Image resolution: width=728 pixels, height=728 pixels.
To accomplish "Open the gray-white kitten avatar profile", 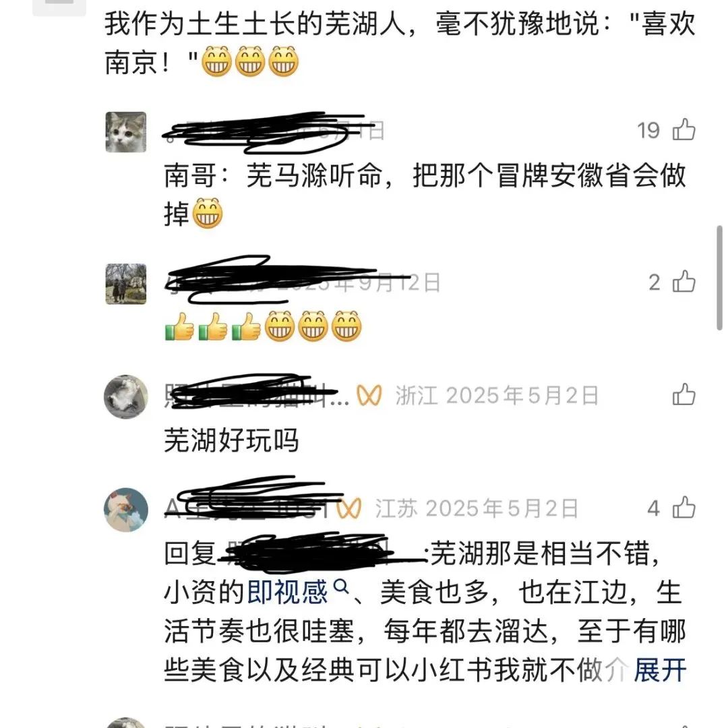I will (126, 132).
